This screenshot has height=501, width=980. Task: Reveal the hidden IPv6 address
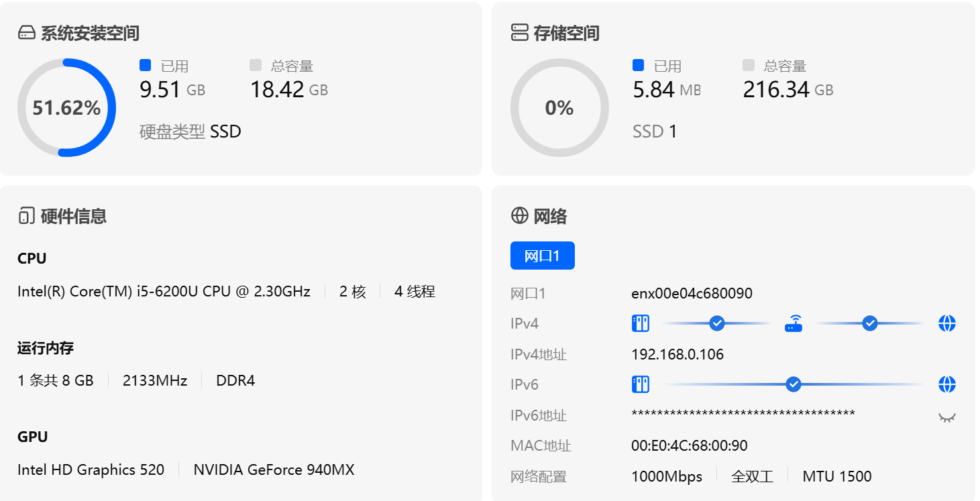946,417
